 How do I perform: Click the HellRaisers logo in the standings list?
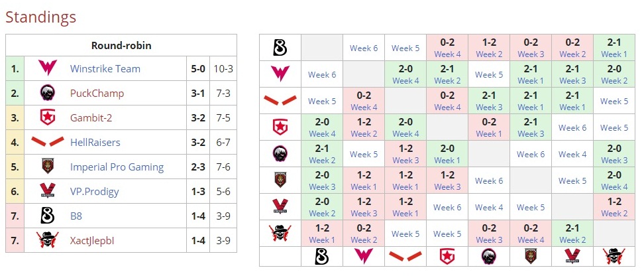(x=48, y=142)
